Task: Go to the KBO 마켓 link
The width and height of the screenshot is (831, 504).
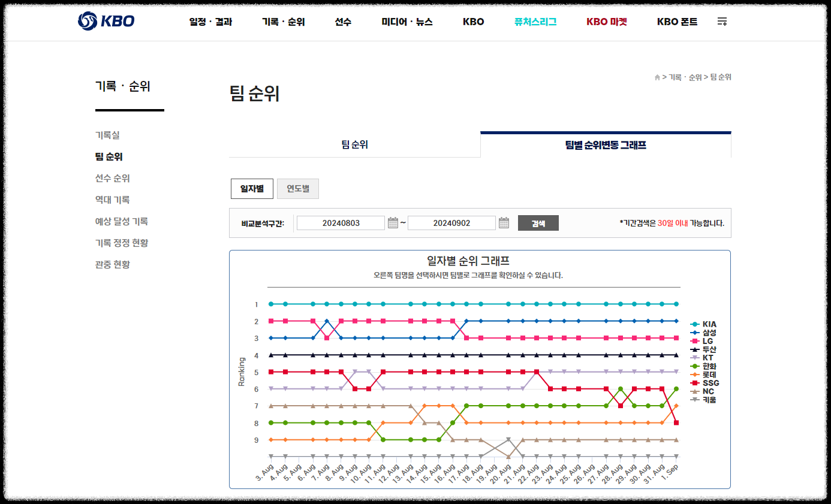Action: [607, 22]
